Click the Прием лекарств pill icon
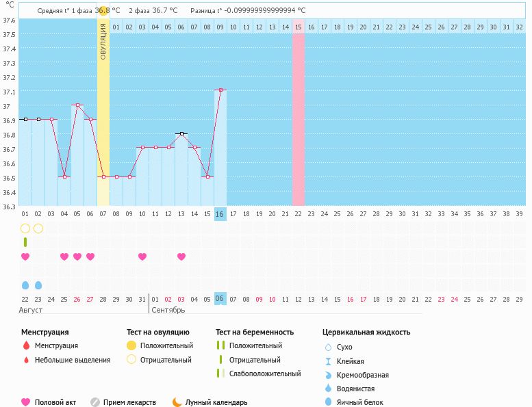The width and height of the screenshot is (532, 407). (95, 402)
